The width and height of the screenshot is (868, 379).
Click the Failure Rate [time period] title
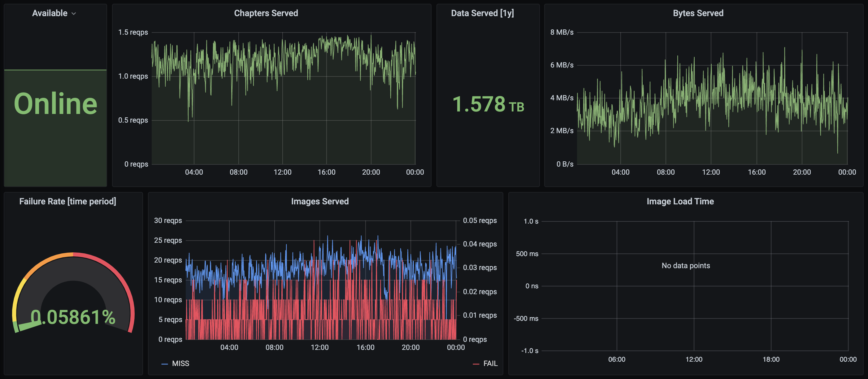point(67,201)
